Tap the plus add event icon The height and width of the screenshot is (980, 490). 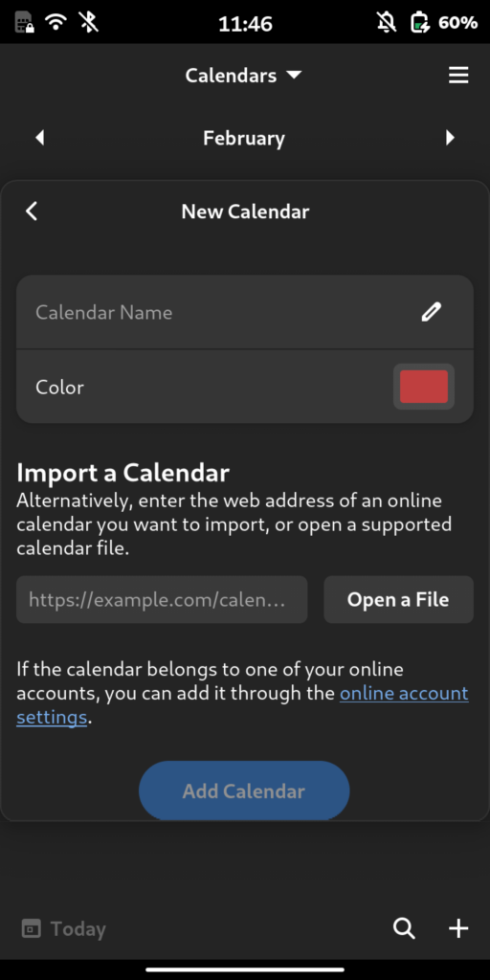pos(458,928)
